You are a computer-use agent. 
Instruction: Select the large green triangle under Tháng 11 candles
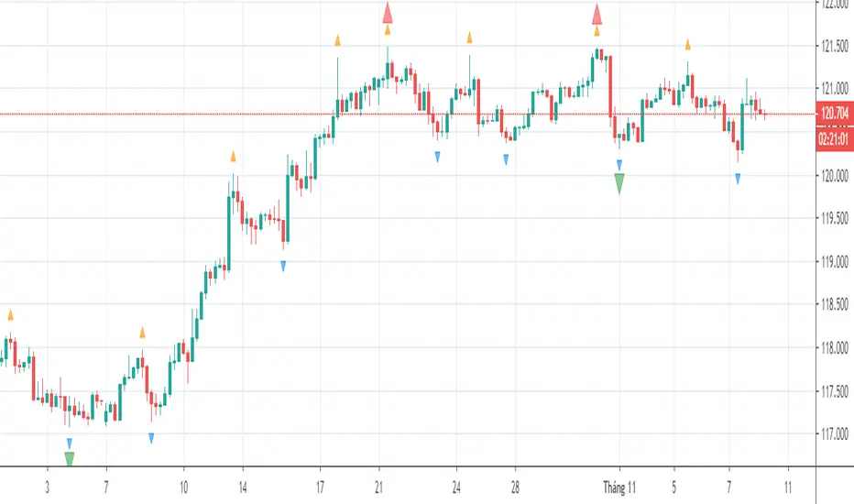point(619,183)
